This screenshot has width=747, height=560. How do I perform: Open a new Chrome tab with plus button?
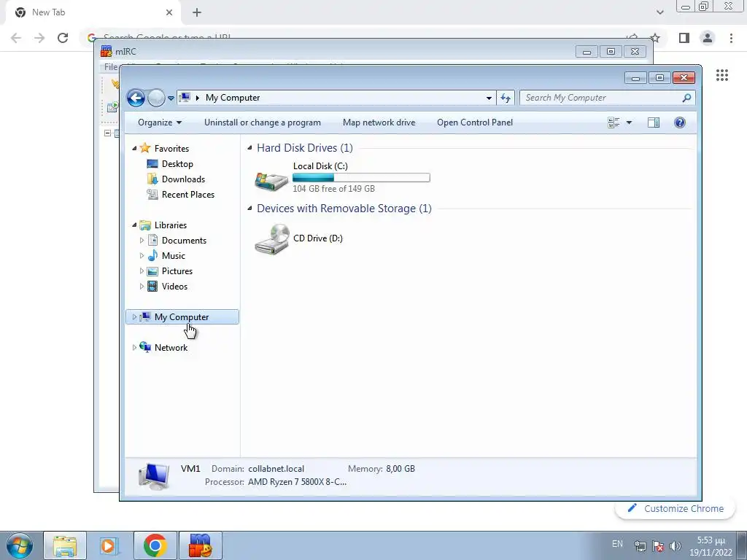click(197, 12)
